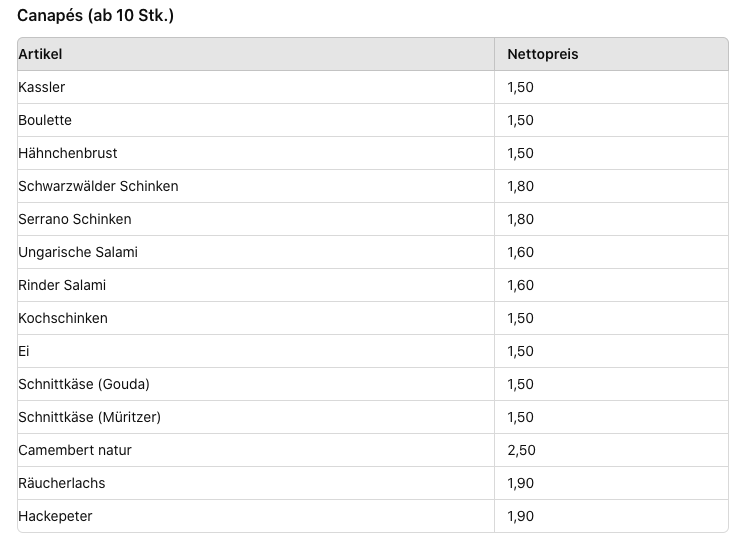Click the Nettopreis column header

click(542, 54)
